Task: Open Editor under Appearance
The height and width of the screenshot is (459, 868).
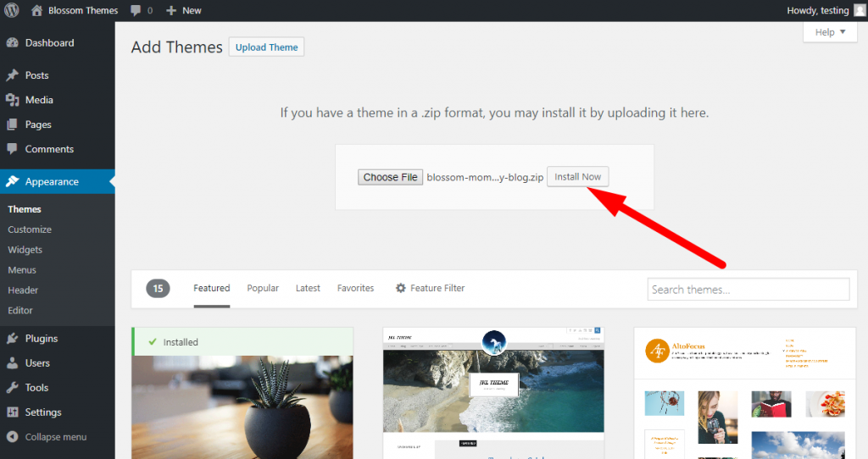Action: [20, 311]
